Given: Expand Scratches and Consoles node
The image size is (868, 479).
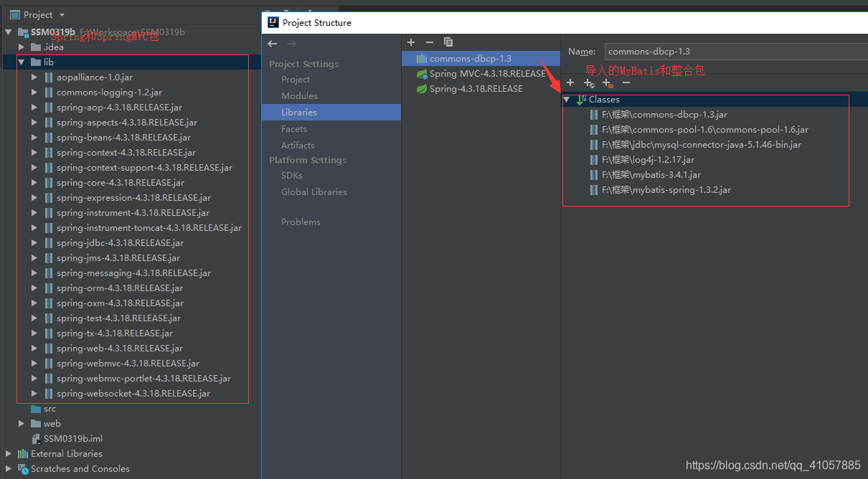Looking at the screenshot, I should pos(9,469).
